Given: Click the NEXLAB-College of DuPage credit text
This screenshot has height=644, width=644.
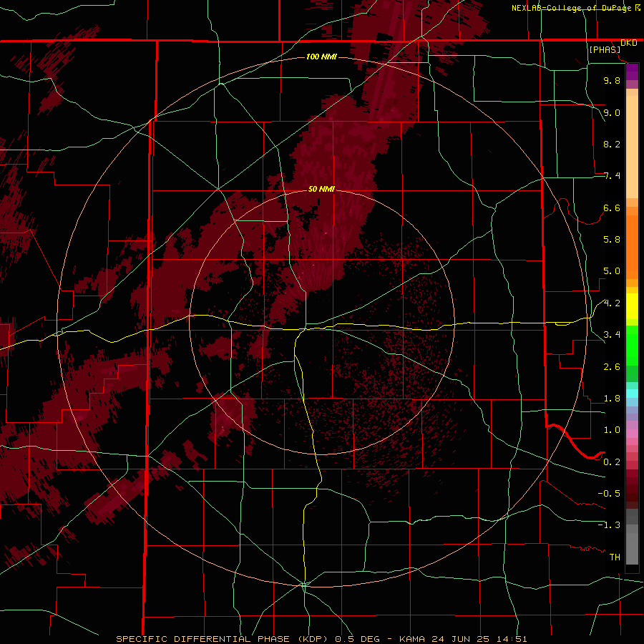Looking at the screenshot, I should click(x=572, y=8).
